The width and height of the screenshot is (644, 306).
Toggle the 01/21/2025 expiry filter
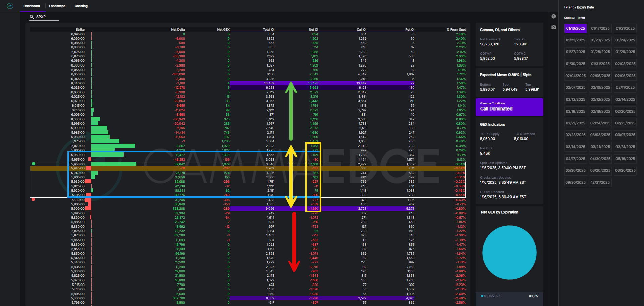click(625, 29)
